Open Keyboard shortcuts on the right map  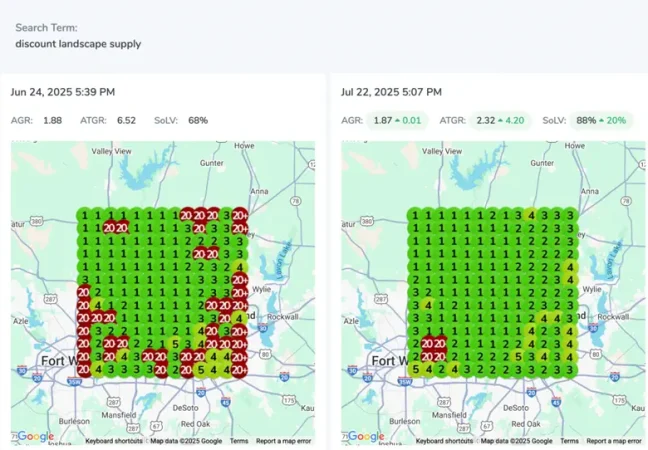(444, 441)
